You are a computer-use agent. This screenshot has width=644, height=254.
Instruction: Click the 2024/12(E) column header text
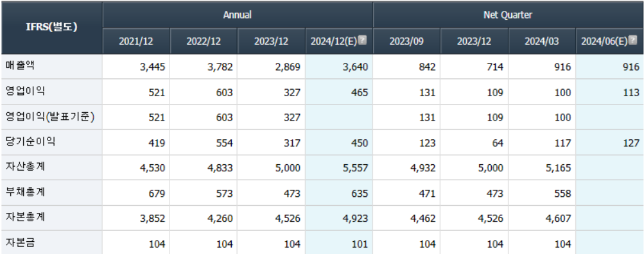point(334,42)
